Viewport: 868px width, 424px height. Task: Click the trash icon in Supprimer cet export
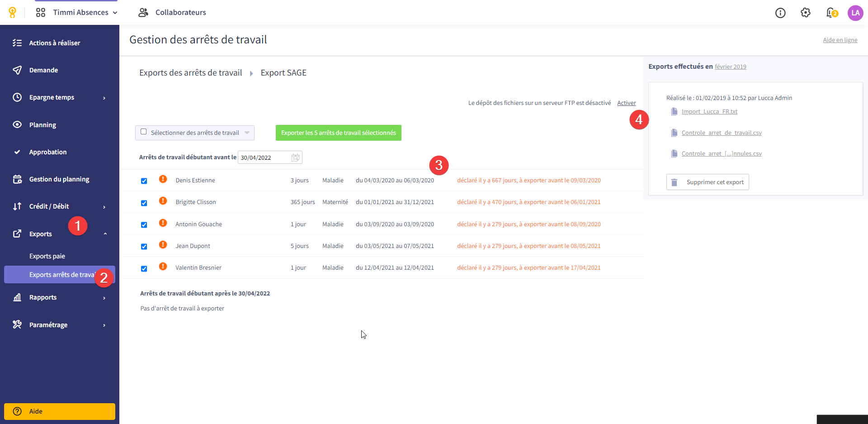coord(674,182)
